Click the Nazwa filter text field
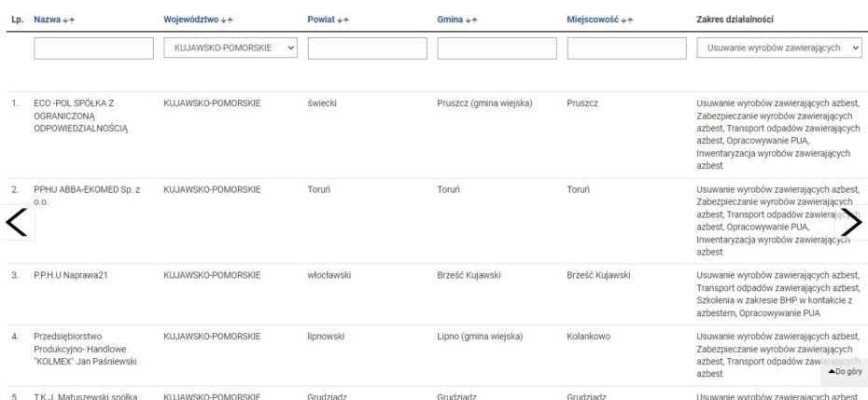 93,48
